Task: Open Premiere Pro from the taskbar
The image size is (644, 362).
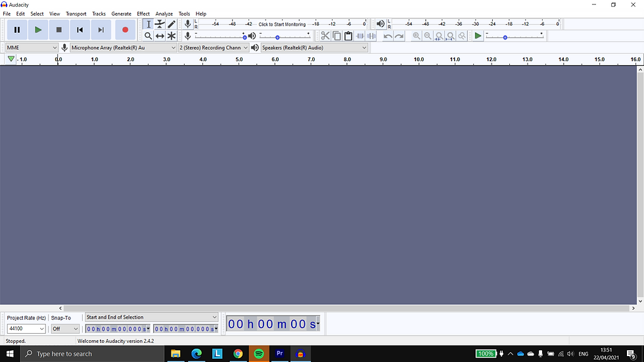Action: (x=280, y=353)
